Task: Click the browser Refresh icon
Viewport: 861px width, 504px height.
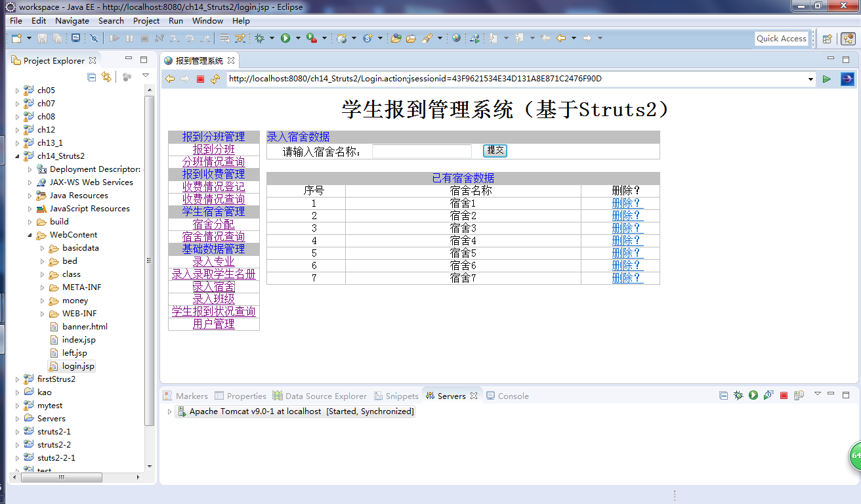Action: pyautogui.click(x=215, y=79)
